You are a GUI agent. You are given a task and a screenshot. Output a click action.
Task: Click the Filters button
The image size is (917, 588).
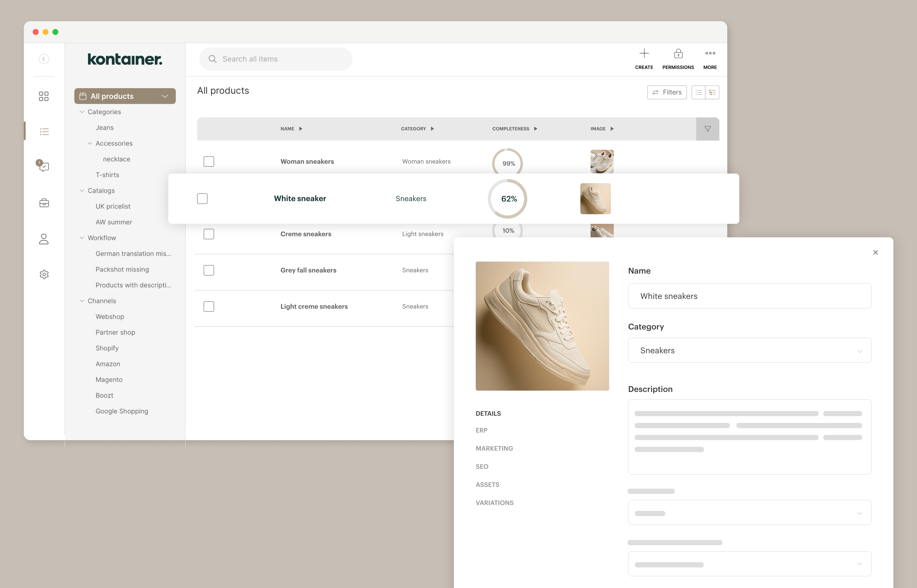(667, 92)
